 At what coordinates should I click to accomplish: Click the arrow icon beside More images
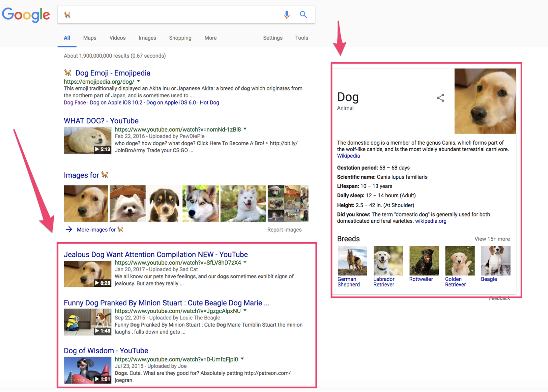point(69,229)
